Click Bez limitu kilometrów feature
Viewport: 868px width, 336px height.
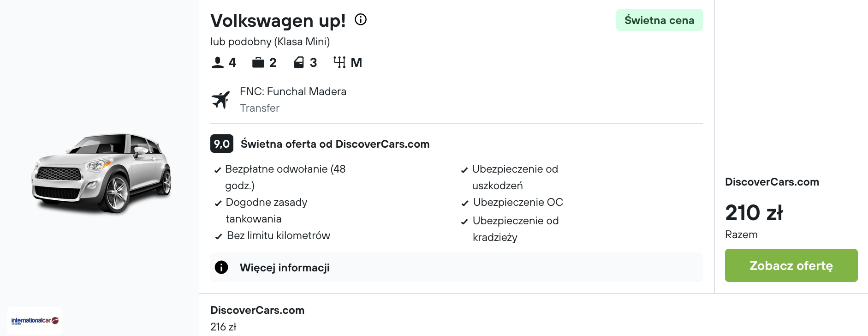point(273,235)
